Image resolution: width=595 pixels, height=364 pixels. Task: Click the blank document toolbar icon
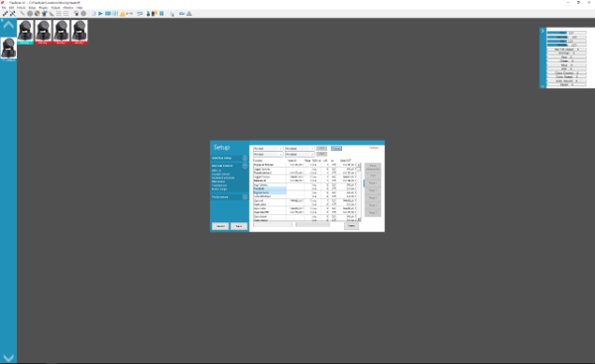point(94,14)
